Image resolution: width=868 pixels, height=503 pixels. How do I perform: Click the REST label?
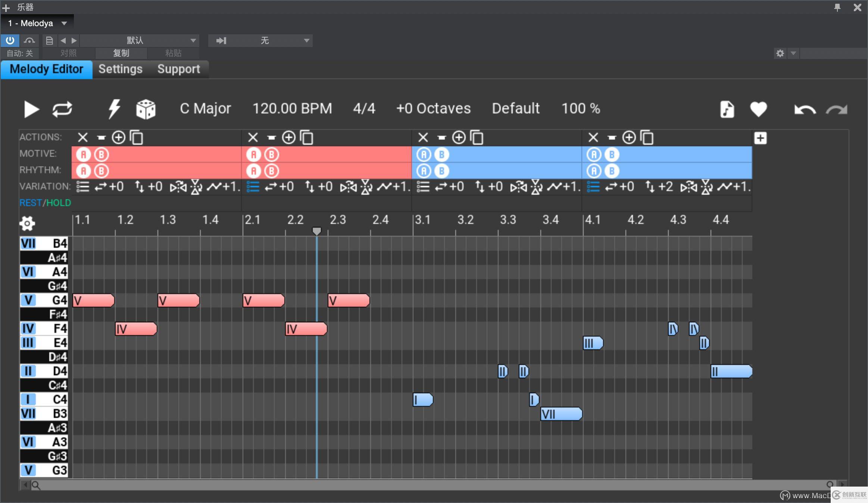(x=31, y=203)
